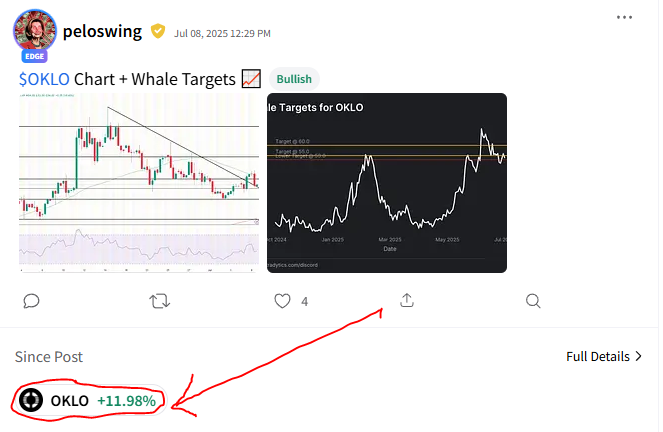The height and width of the screenshot is (432, 663).
Task: Expand Full Details chevron
Action: point(604,356)
